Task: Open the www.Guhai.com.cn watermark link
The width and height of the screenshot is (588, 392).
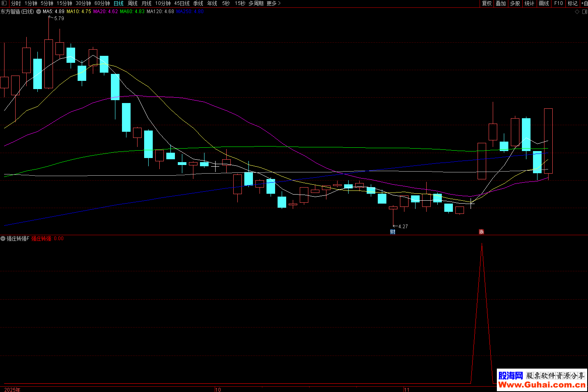Action: point(542,385)
